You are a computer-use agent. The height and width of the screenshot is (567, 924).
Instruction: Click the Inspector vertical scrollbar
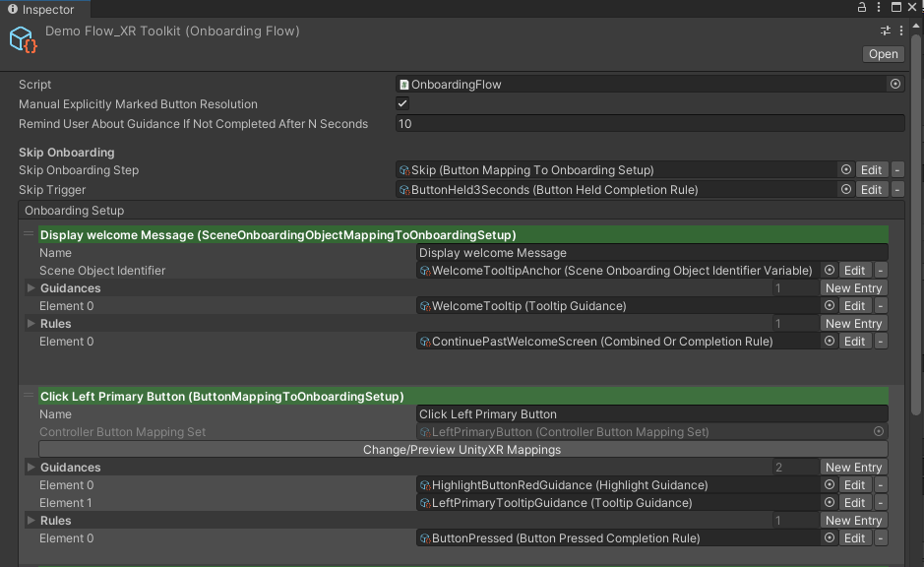click(916, 224)
